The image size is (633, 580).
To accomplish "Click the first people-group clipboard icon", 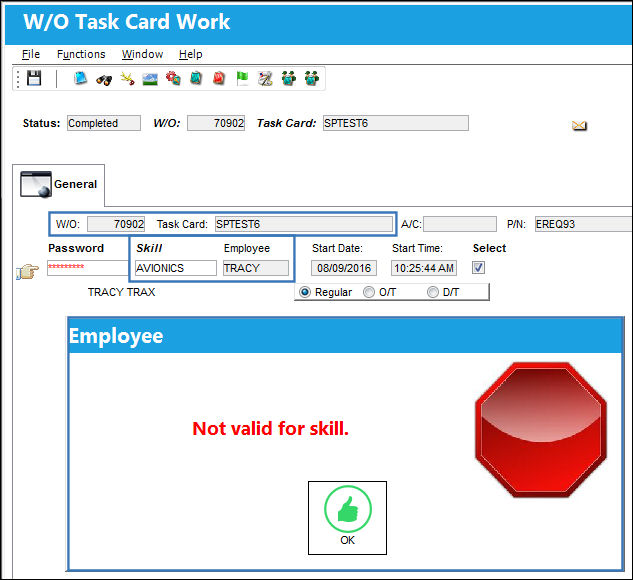I will tap(289, 78).
